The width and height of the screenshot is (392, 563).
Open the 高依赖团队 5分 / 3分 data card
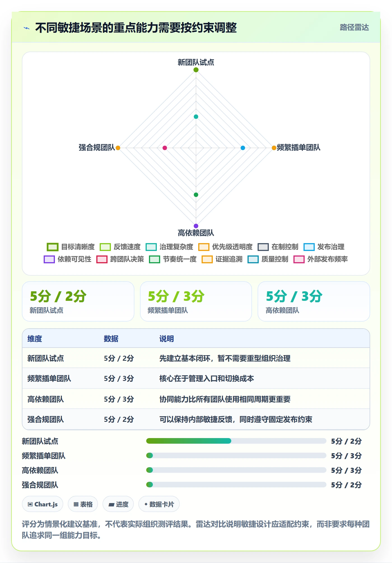point(314,301)
